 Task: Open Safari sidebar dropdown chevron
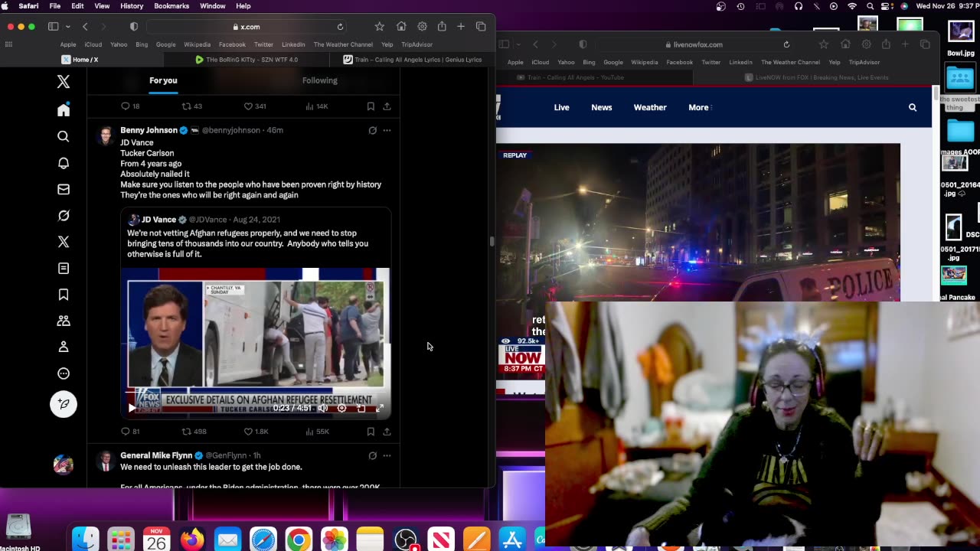[67, 27]
